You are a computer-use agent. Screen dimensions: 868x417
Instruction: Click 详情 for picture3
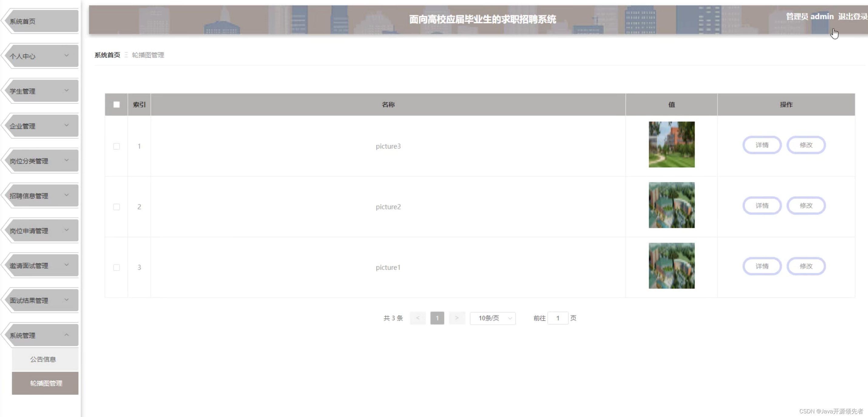pyautogui.click(x=762, y=145)
